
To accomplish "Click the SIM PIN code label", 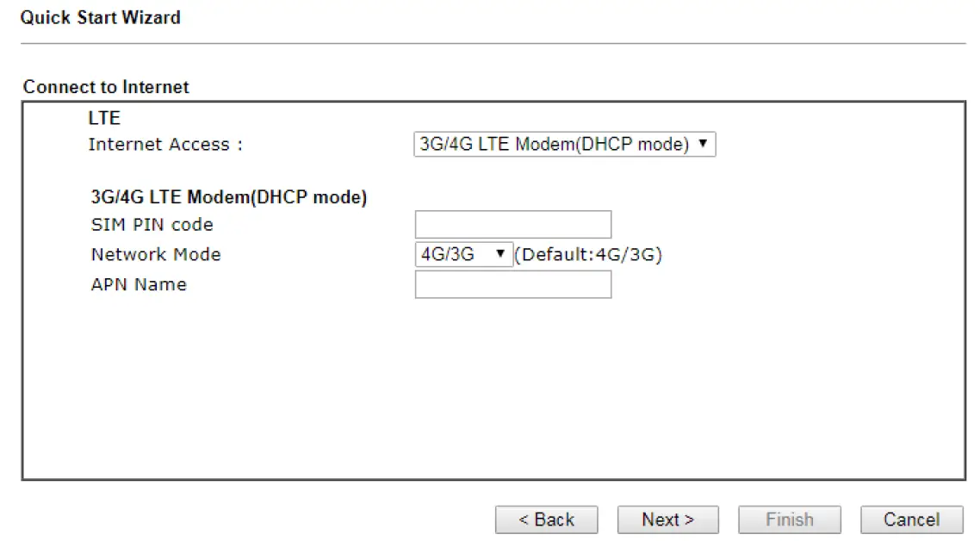I will [152, 225].
